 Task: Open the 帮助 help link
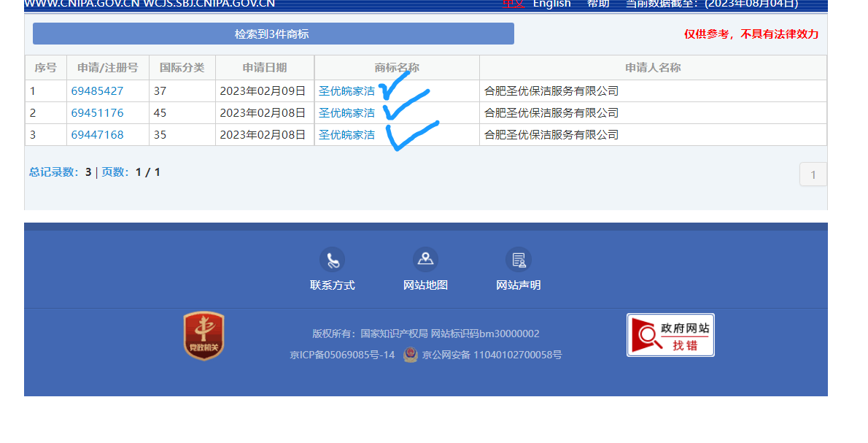598,4
